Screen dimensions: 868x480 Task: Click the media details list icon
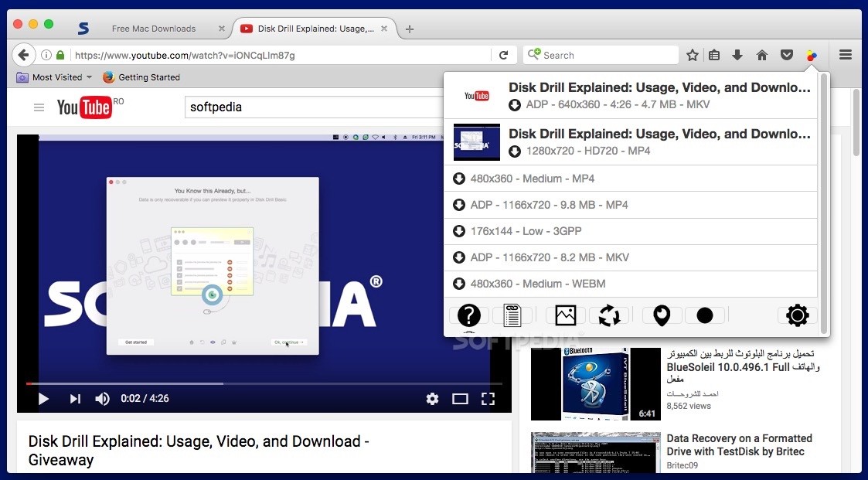click(x=512, y=315)
